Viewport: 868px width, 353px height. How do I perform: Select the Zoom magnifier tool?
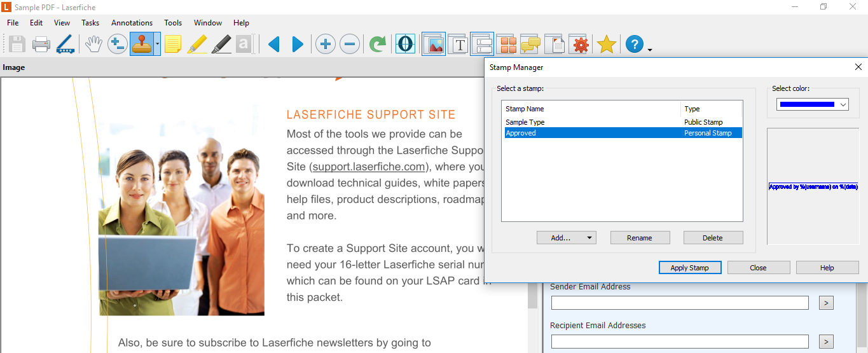pyautogui.click(x=117, y=44)
